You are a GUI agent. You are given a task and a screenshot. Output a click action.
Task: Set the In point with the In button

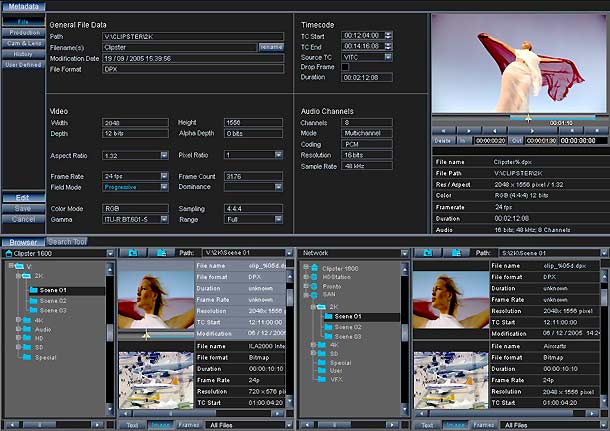pyautogui.click(x=463, y=140)
